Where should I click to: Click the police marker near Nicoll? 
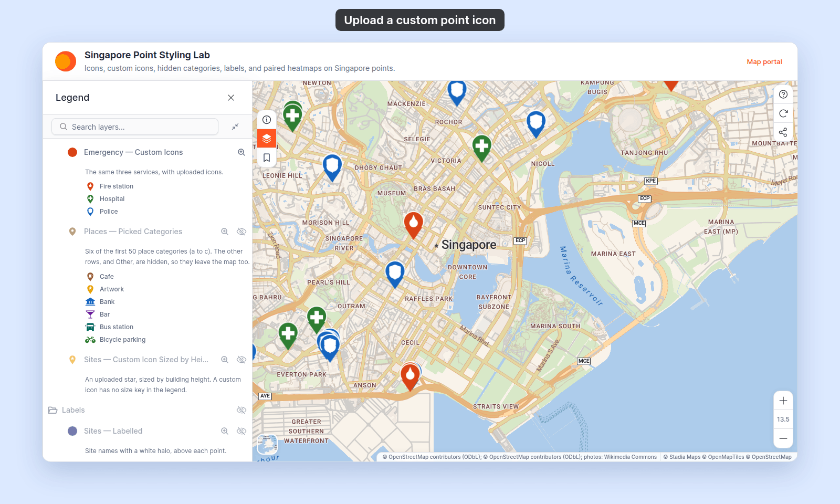[536, 124]
